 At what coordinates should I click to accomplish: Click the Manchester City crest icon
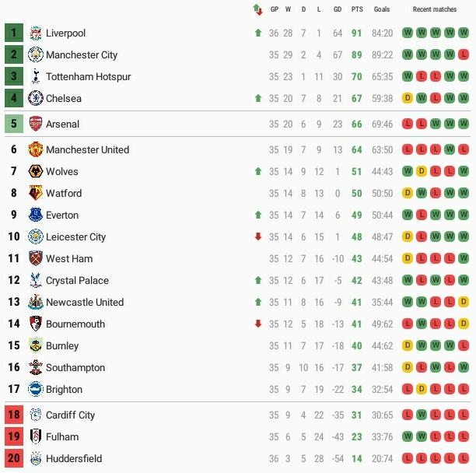click(35, 54)
